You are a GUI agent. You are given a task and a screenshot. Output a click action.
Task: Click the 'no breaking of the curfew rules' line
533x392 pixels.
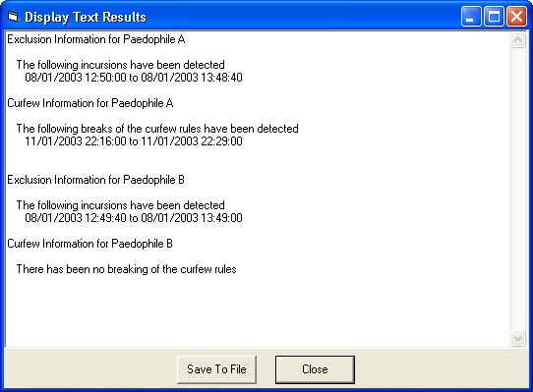(x=127, y=269)
